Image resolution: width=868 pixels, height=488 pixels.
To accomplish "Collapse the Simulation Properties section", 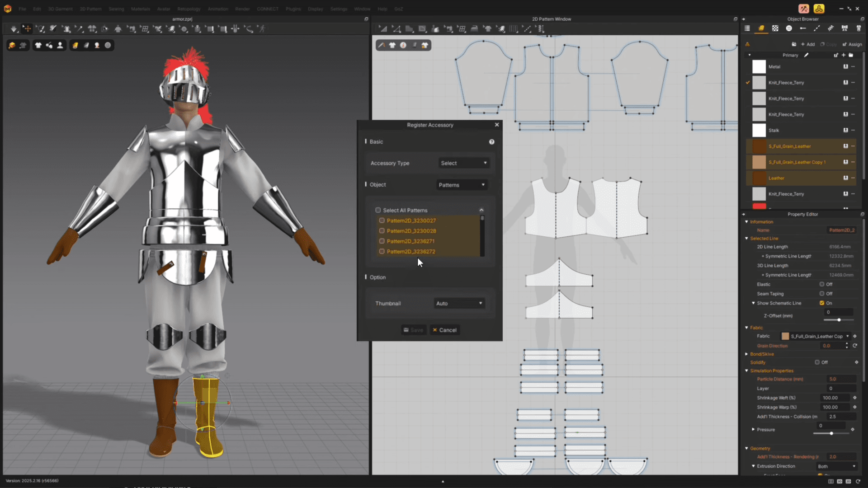I will [x=747, y=371].
